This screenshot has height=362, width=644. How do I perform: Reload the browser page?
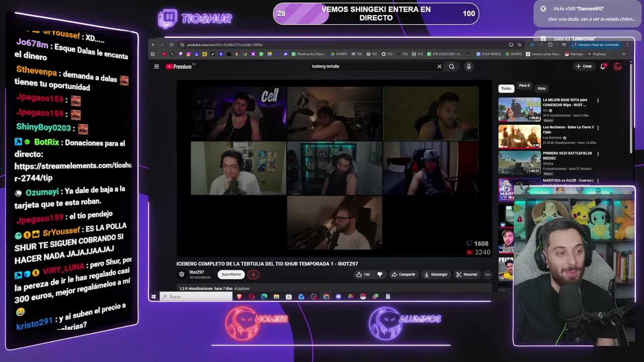[x=171, y=45]
